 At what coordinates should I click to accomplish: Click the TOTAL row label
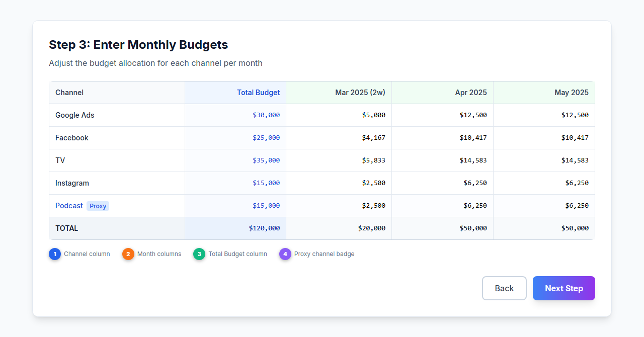click(67, 228)
